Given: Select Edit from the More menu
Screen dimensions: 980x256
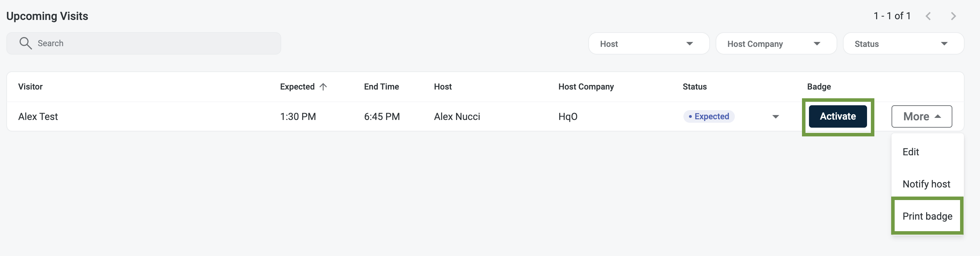Looking at the screenshot, I should 910,152.
